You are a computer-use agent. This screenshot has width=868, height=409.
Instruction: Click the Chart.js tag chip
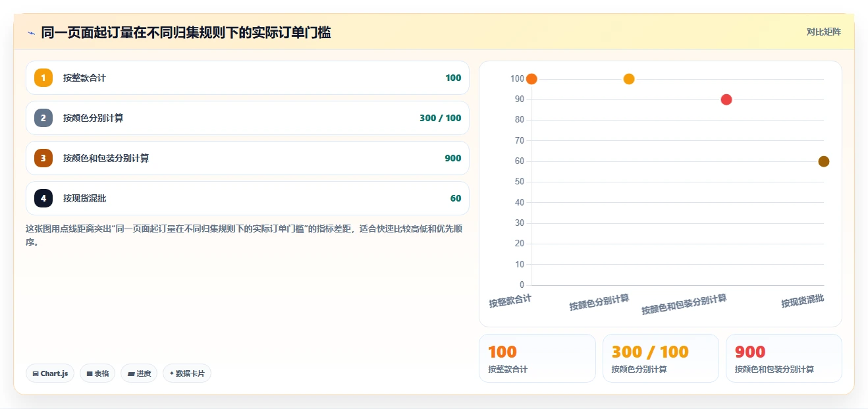[x=50, y=373]
